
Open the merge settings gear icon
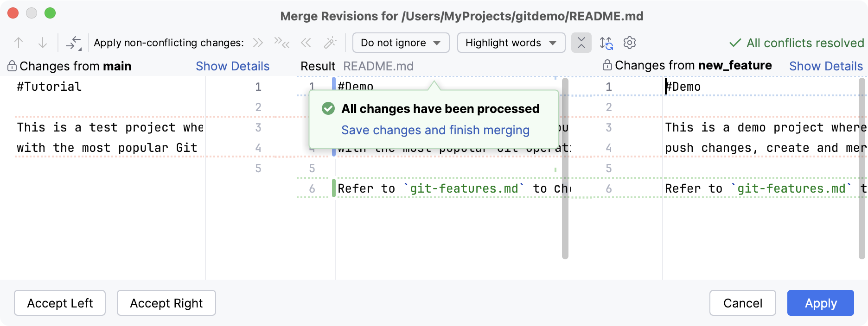tap(629, 43)
